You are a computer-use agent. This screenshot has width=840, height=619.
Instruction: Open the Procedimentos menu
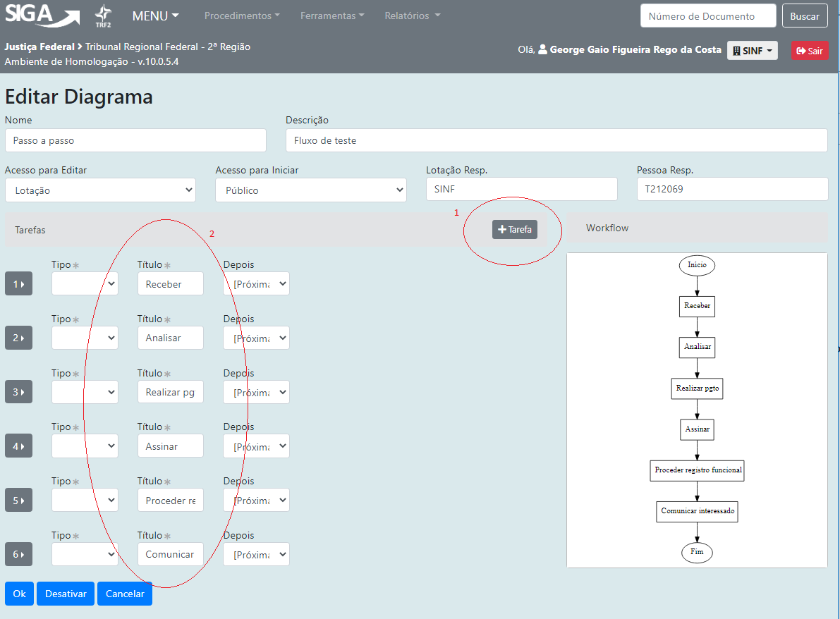click(242, 16)
